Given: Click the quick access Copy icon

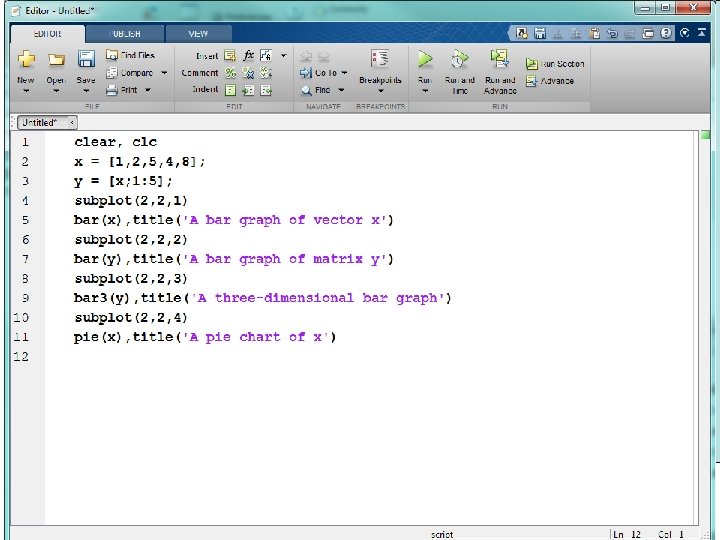Looking at the screenshot, I should (576, 33).
